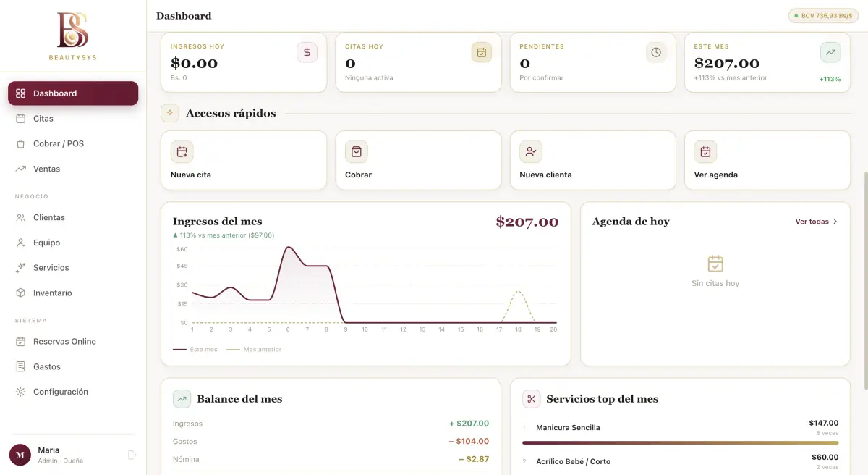The width and height of the screenshot is (868, 475).
Task: Open Ver todas link in Agenda de hoy
Action: click(x=817, y=222)
